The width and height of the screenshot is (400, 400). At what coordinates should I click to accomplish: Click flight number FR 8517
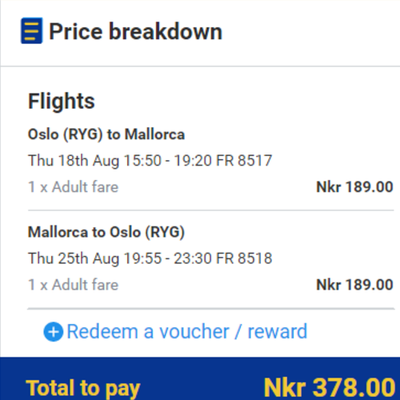pos(244,160)
